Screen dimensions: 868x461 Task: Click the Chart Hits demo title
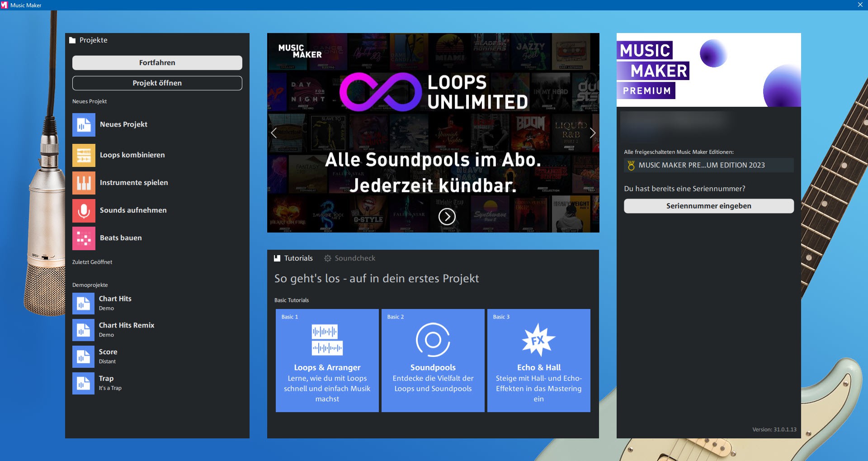[115, 299]
